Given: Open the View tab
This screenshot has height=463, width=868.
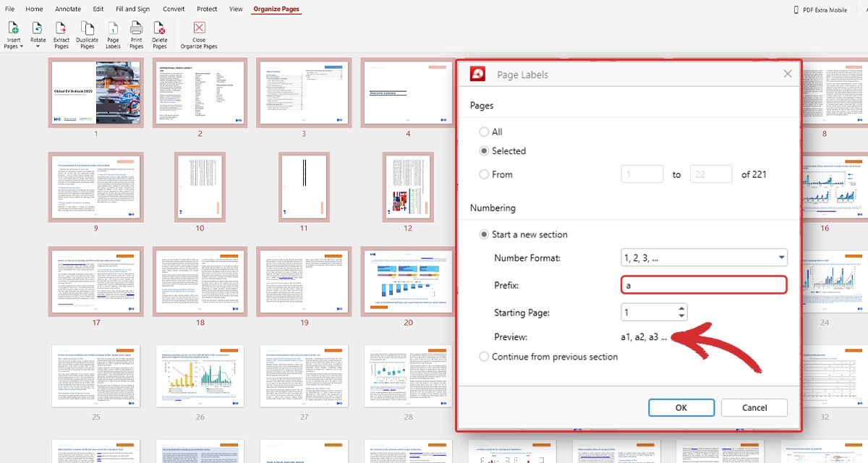Looking at the screenshot, I should [x=236, y=9].
